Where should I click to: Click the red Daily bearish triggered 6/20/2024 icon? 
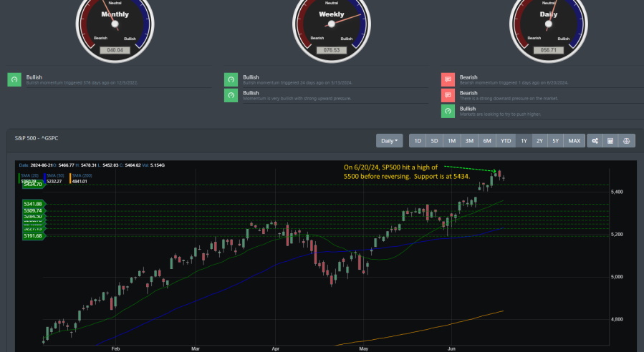(448, 79)
